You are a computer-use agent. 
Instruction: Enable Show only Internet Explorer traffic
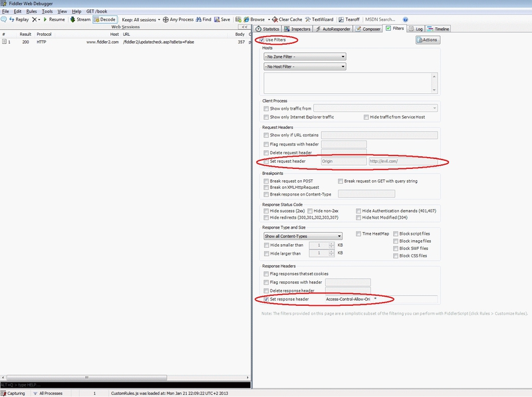click(266, 118)
